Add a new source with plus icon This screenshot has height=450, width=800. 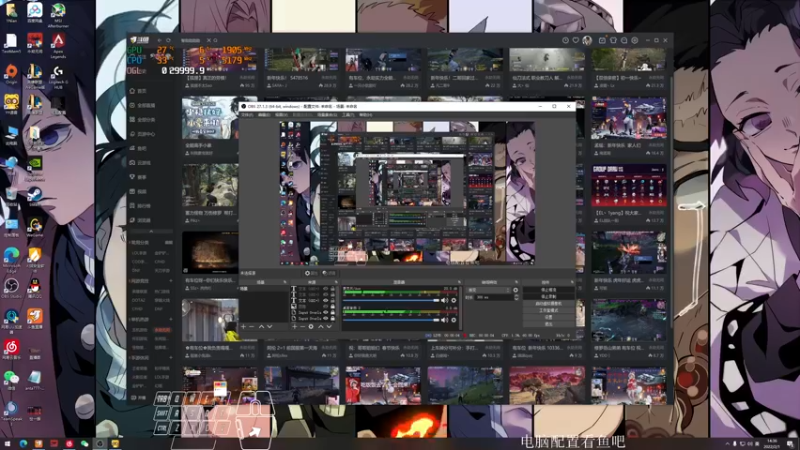tap(295, 327)
